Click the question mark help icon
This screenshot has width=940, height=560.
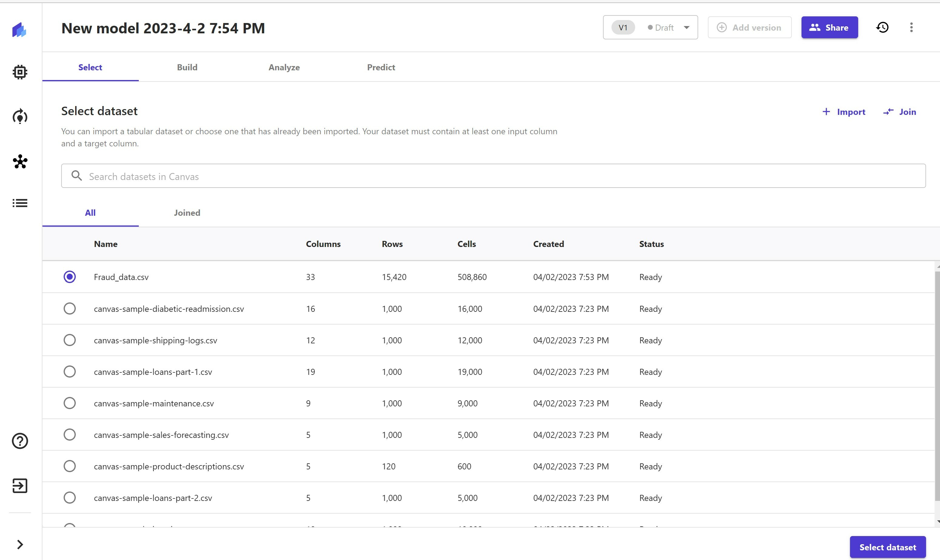click(20, 441)
